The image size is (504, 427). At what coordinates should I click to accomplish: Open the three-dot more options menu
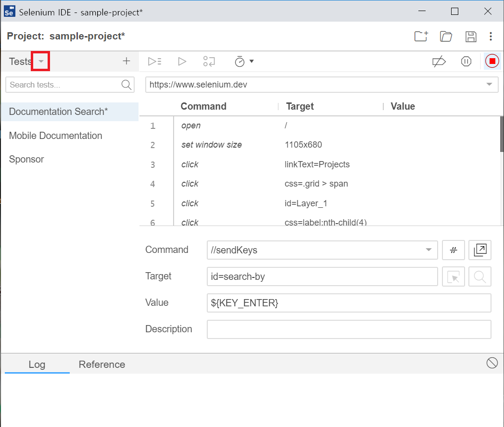coord(491,37)
